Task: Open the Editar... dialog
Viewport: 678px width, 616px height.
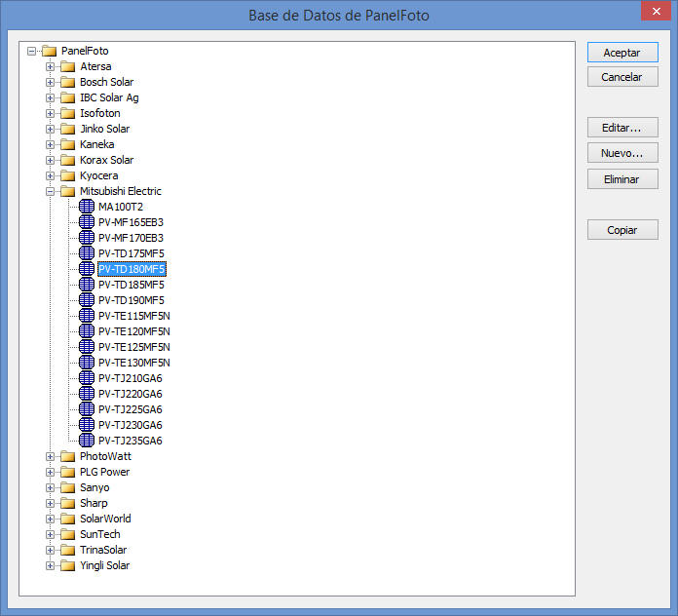Action: click(622, 128)
